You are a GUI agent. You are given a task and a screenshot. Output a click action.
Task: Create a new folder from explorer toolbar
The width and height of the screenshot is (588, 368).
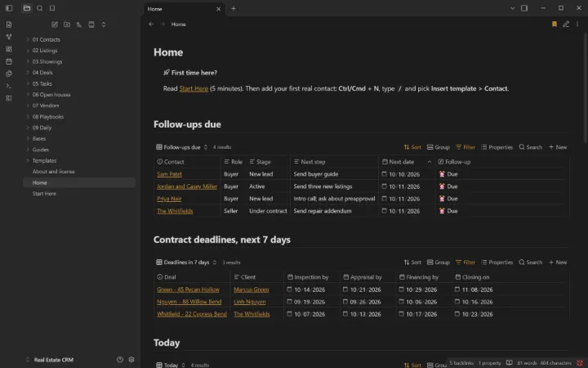(x=67, y=25)
